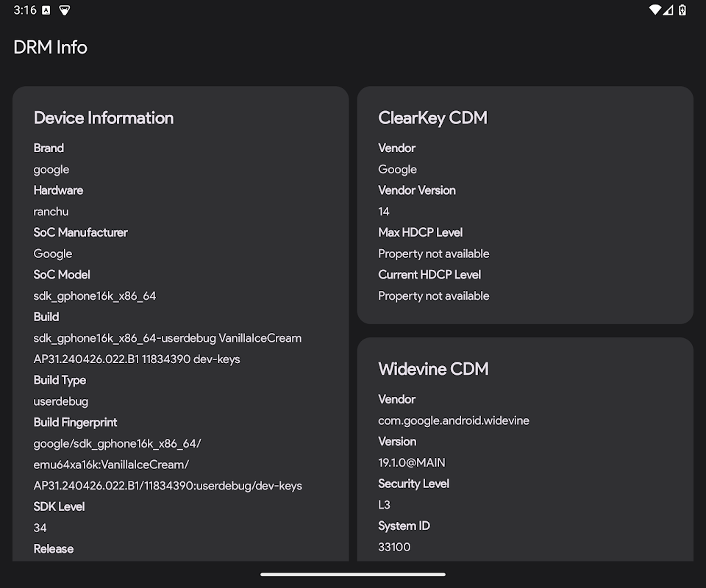Screen dimensions: 706x588
Task: Tap the Max HDCP Level label
Action: pos(420,232)
